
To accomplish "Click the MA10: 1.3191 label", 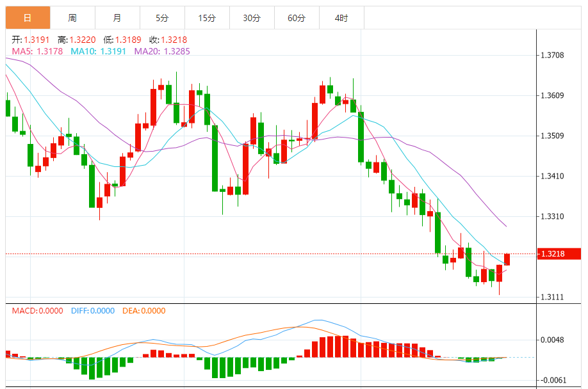I will [x=98, y=51].
